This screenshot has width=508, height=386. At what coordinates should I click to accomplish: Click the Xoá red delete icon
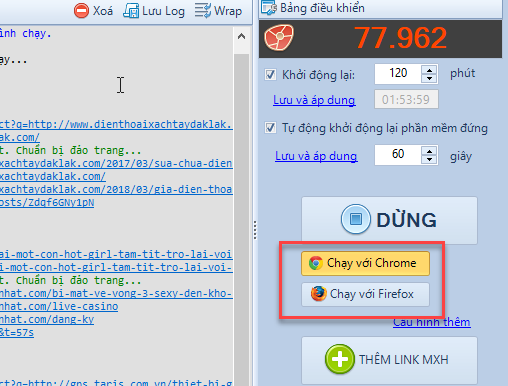pyautogui.click(x=81, y=11)
